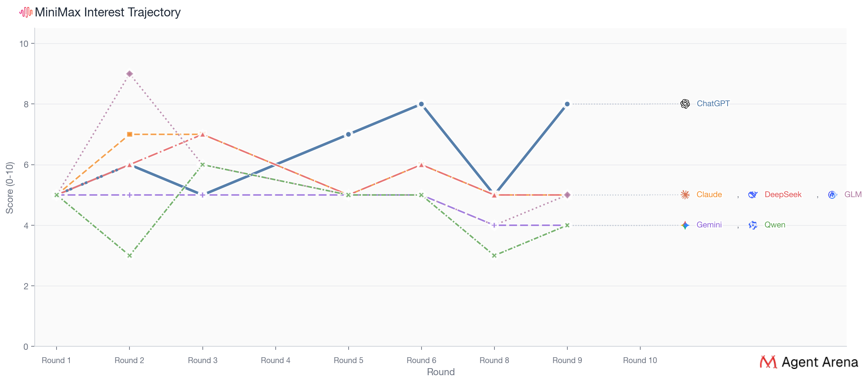Image resolution: width=868 pixels, height=383 pixels.
Task: Click the MiniMax Interest Trajectory title
Action: (108, 12)
